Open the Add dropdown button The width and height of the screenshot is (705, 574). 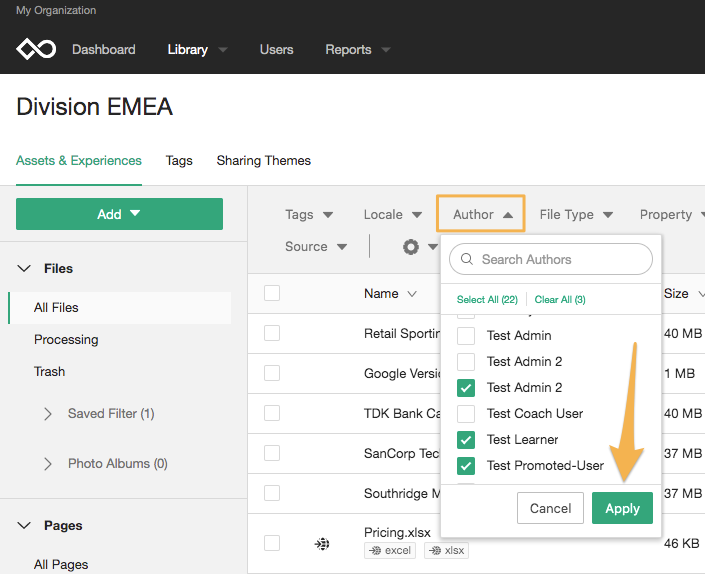point(119,214)
